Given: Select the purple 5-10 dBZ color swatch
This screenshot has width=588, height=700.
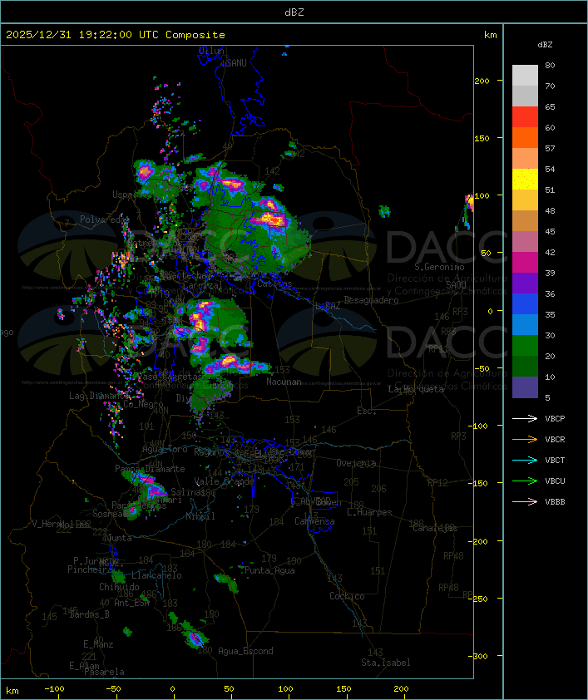Looking at the screenshot, I should [x=525, y=387].
